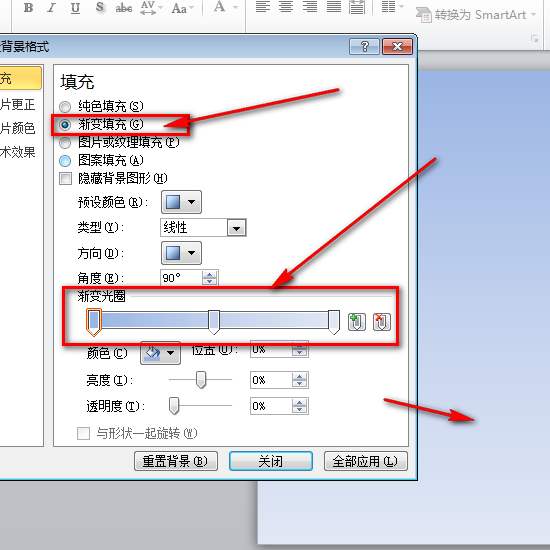The image size is (550, 550).
Task: Increase 角度 with the up spinner
Action: pos(209,275)
